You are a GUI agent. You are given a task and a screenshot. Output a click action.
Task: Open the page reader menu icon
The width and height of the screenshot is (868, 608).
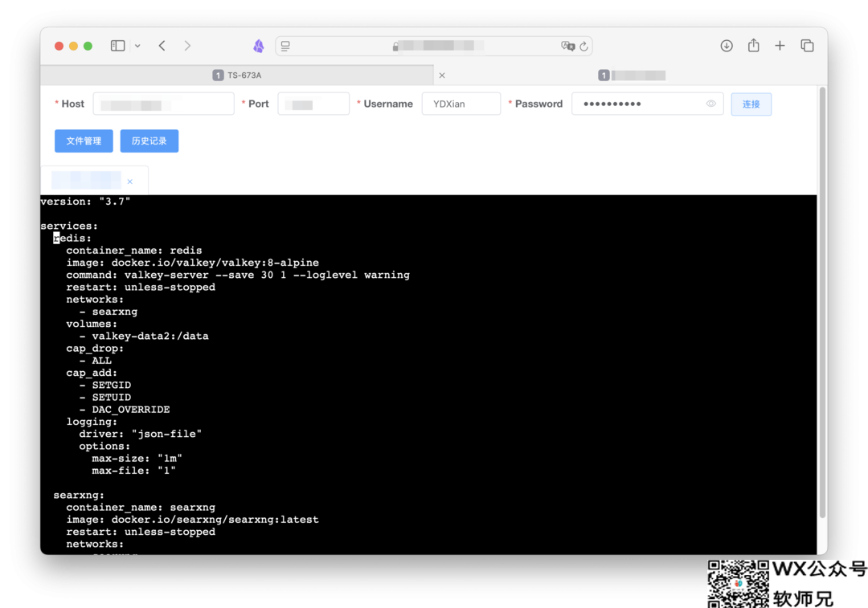click(x=285, y=46)
